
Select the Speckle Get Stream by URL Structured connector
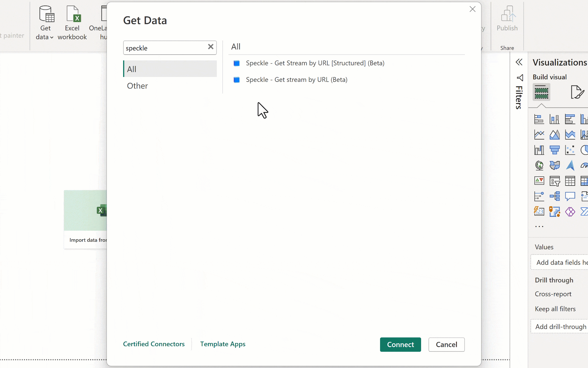315,63
